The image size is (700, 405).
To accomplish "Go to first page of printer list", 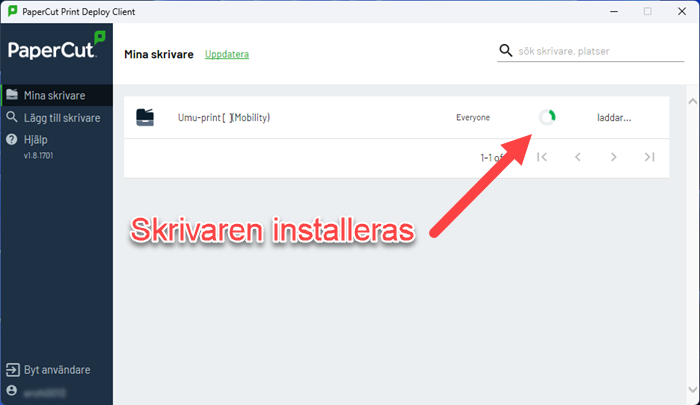I will tap(542, 157).
